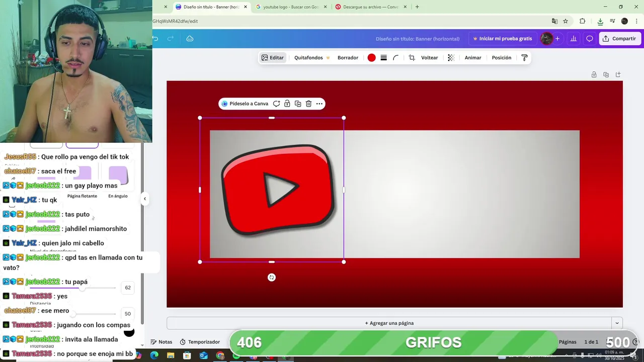644x362 pixels.
Task: Collapse the side panel arrow
Action: point(144,199)
